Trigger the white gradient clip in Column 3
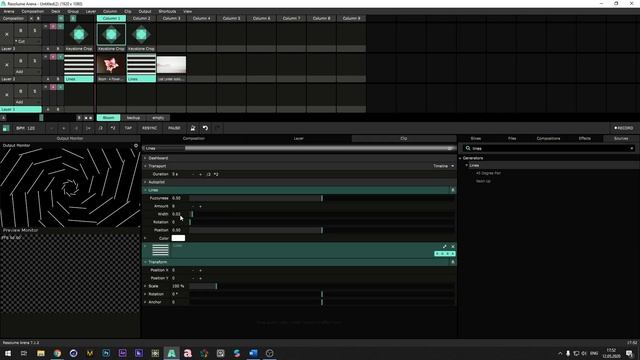 171,64
